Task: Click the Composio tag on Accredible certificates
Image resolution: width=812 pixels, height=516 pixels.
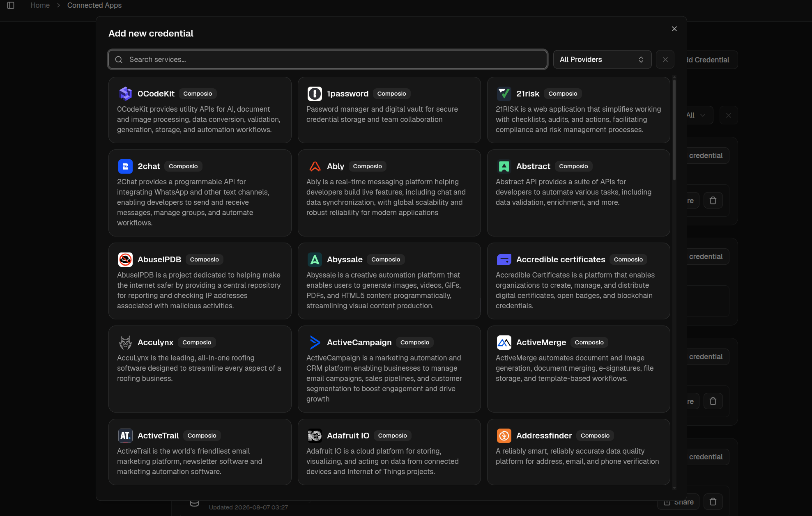Action: (x=628, y=259)
